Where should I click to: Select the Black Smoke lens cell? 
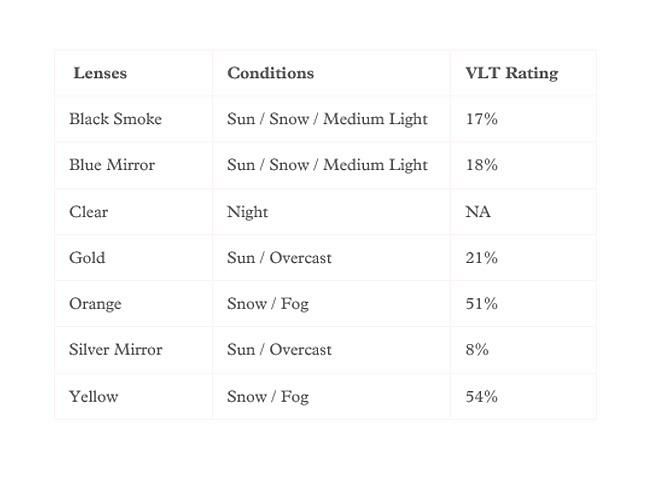pos(115,119)
